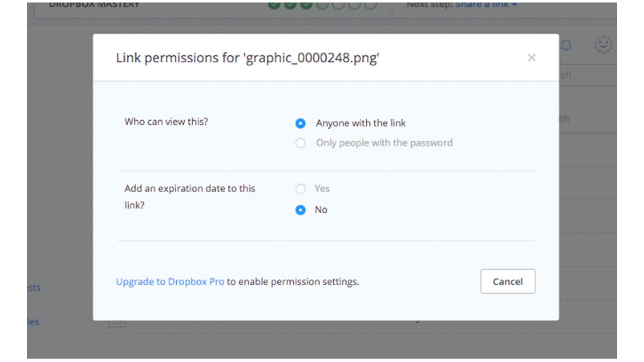644x362 pixels.
Task: Enable 'Yes' for link expiration date
Action: (x=300, y=189)
